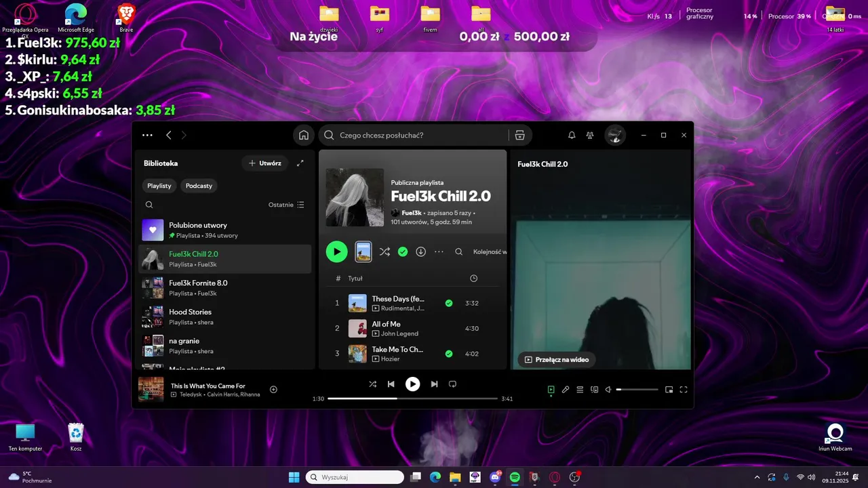This screenshot has height=488, width=868.
Task: Toggle shuffle for the playlist
Action: tap(384, 251)
